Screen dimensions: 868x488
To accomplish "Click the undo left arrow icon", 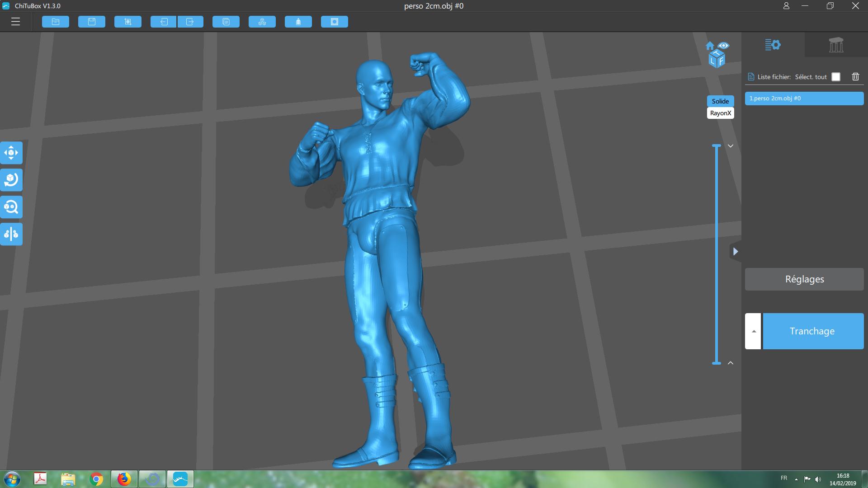I will tap(163, 22).
